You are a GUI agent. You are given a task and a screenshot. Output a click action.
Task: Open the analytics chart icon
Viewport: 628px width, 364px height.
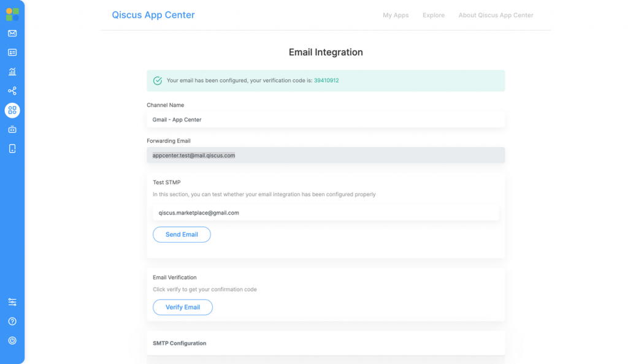pyautogui.click(x=12, y=72)
